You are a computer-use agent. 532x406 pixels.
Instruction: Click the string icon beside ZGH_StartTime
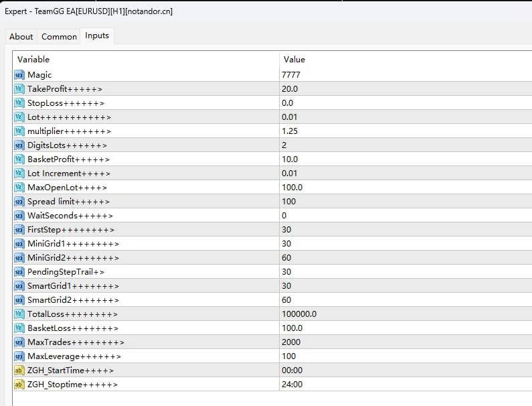click(19, 370)
